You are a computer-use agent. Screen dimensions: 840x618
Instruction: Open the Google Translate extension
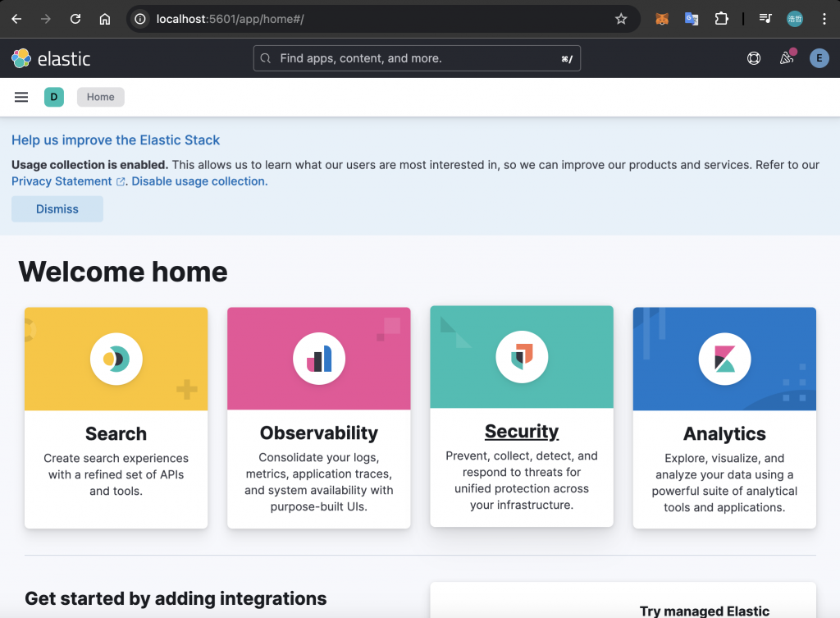(692, 20)
